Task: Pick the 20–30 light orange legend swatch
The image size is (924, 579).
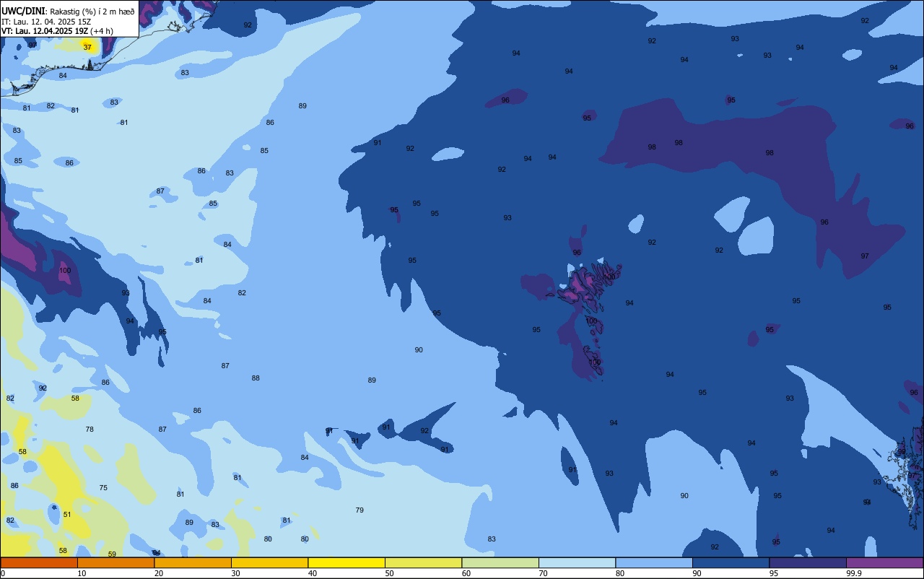Action: [x=193, y=563]
